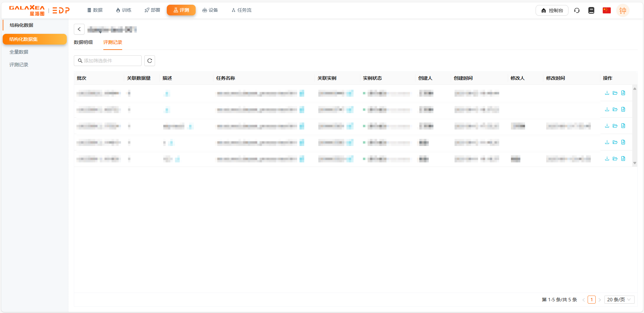Expand the 20 条/页 page size dropdown

pos(619,300)
